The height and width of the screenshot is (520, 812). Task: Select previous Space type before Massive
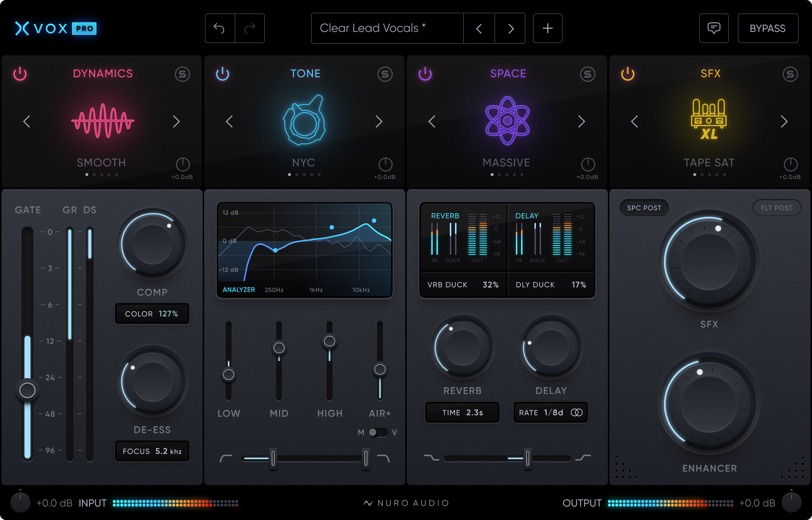pyautogui.click(x=432, y=121)
